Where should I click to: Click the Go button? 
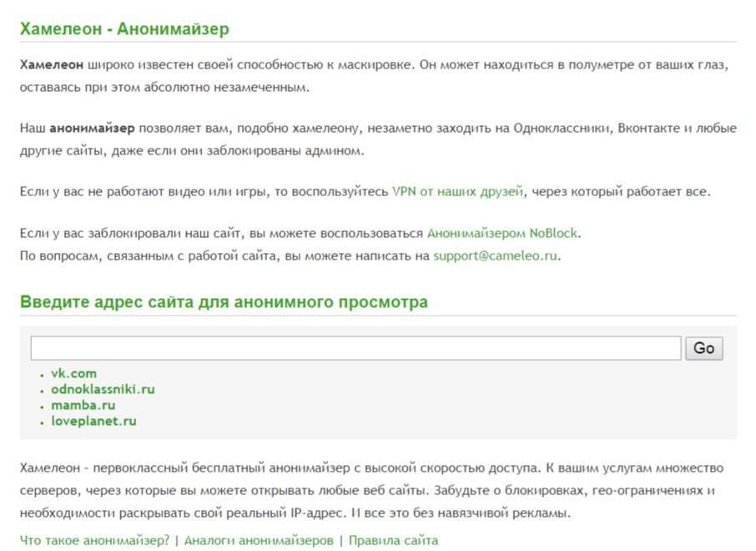click(x=703, y=348)
